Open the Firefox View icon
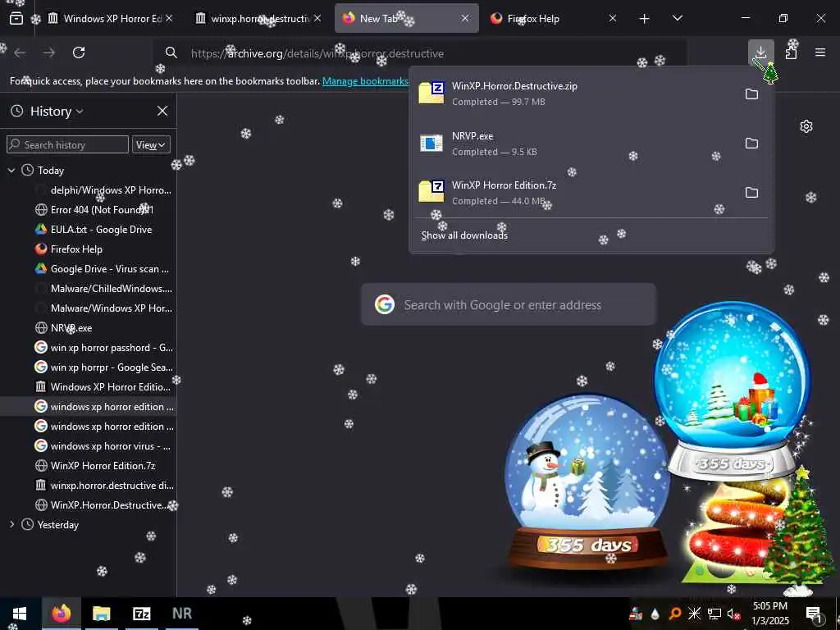 click(x=16, y=19)
